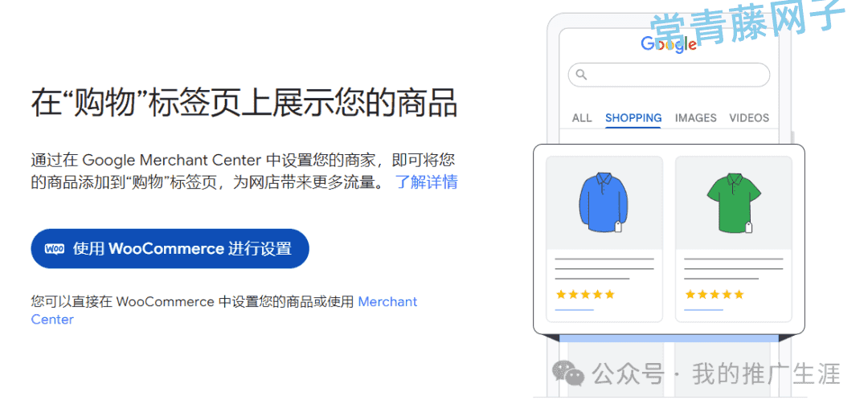Click 使用 WooCommerce 进行设置 button
Screen dimensions: 868x408
[x=170, y=249]
